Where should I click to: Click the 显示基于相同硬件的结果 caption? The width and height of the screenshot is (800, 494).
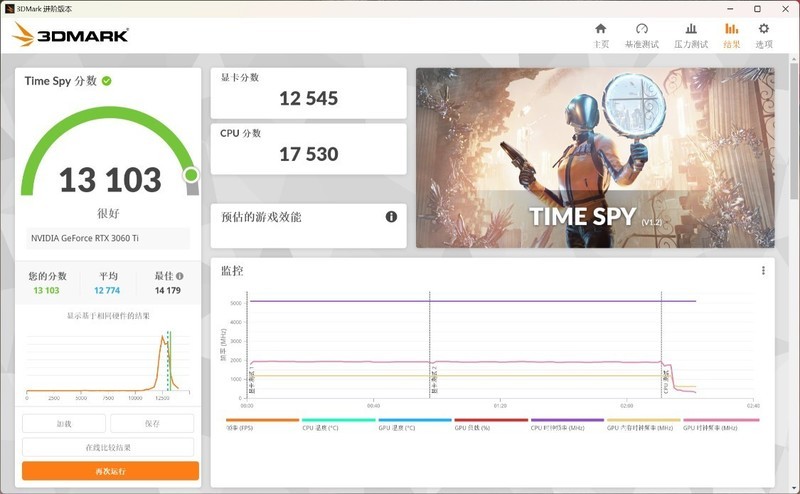tap(108, 316)
